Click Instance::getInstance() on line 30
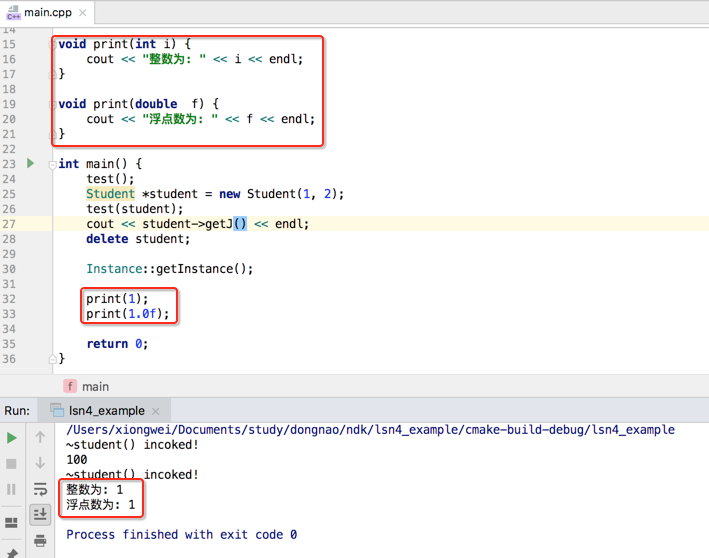Screen dimensions: 709x558 point(170,269)
